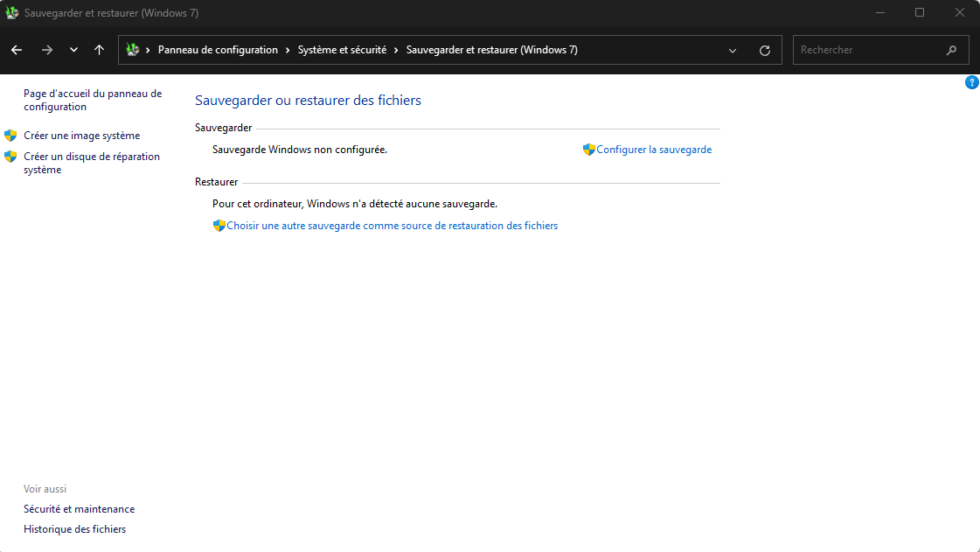This screenshot has height=552, width=980.
Task: Click the window icon in title bar
Action: tap(12, 12)
